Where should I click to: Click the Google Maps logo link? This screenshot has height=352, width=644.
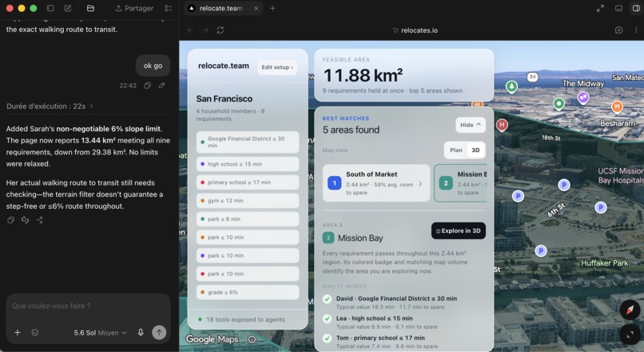click(212, 339)
